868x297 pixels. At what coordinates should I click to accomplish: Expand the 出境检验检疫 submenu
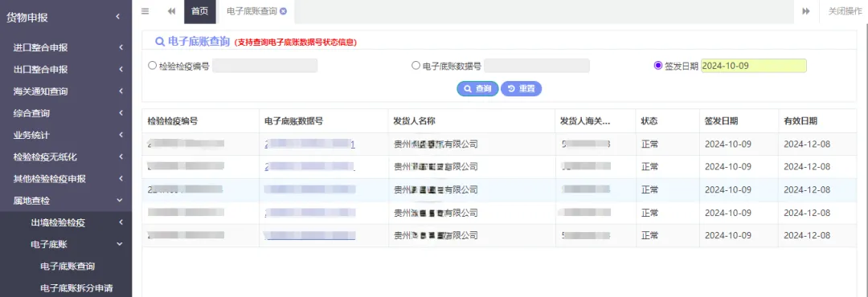click(66, 222)
